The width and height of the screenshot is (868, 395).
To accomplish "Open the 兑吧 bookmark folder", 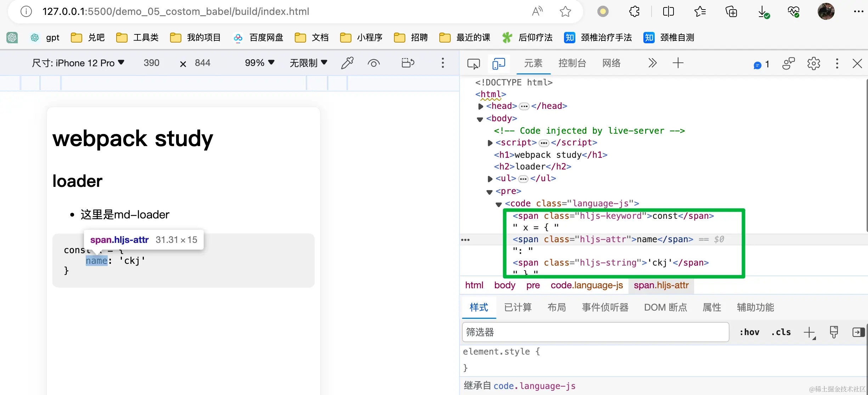I will pyautogui.click(x=88, y=37).
